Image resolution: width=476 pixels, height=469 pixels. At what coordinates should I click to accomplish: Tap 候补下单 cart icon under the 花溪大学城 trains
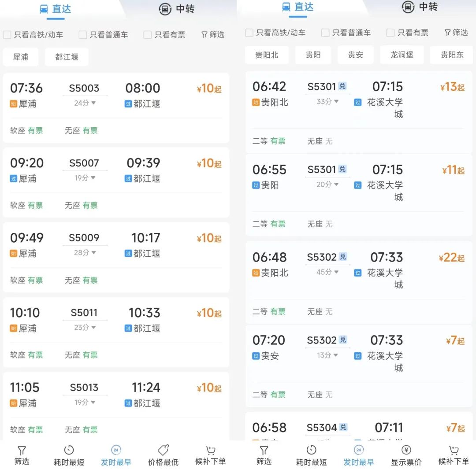click(x=454, y=450)
